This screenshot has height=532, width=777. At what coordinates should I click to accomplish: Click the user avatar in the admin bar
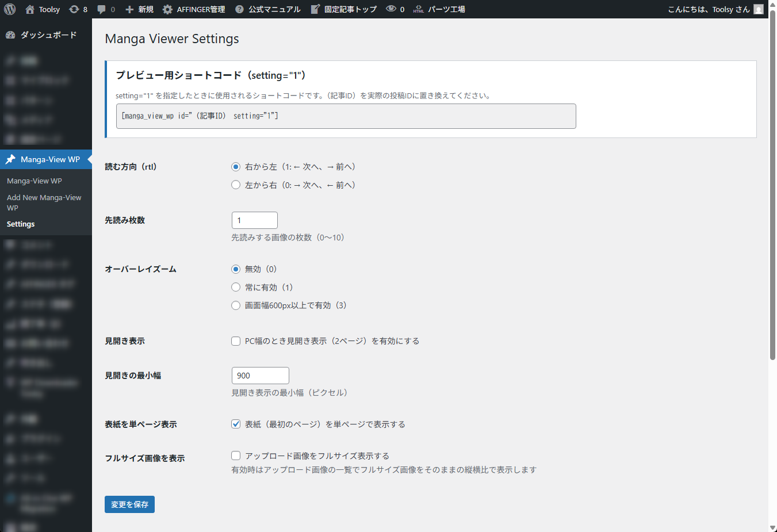tap(759, 9)
